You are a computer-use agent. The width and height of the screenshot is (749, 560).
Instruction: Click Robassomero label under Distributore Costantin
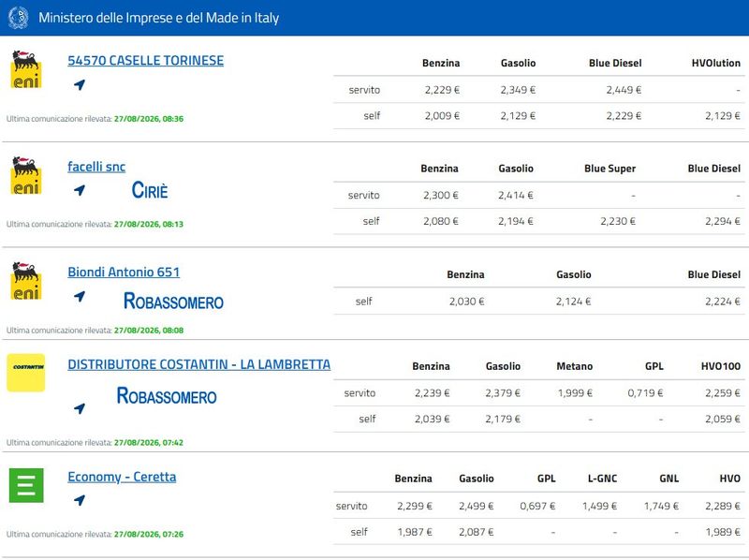click(x=167, y=396)
